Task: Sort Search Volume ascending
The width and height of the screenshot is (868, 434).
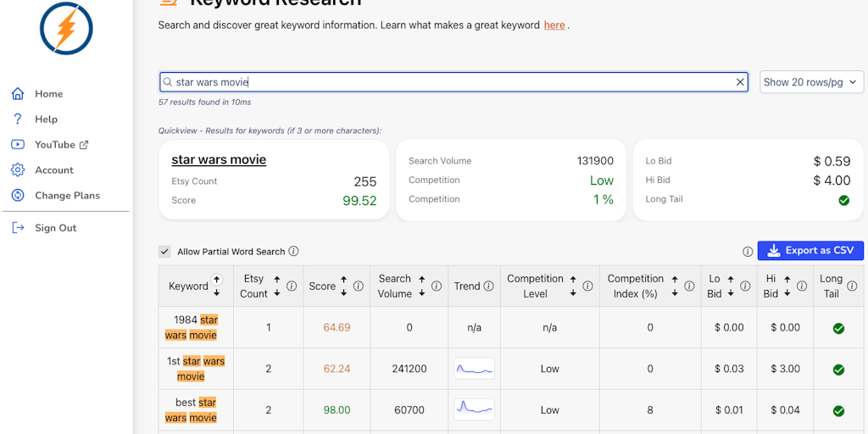Action: [422, 280]
